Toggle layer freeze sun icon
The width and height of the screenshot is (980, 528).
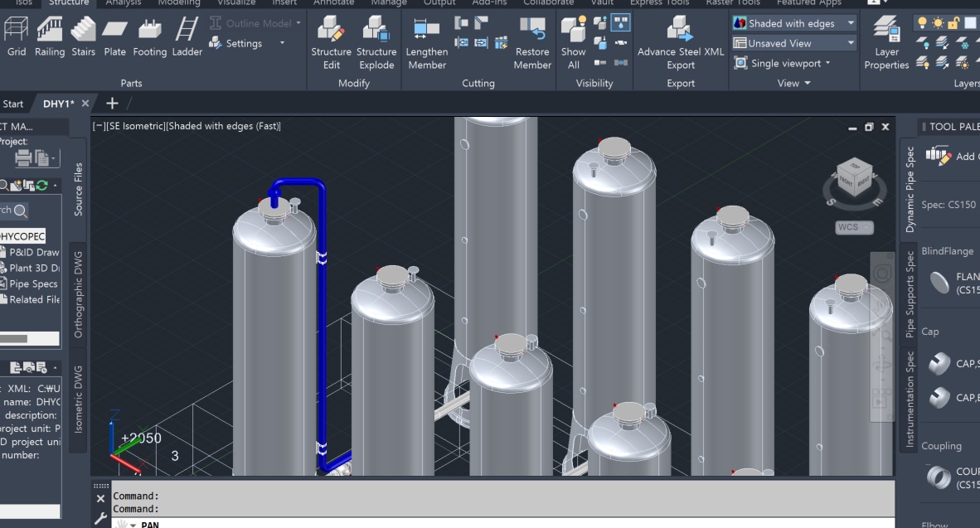[x=938, y=23]
